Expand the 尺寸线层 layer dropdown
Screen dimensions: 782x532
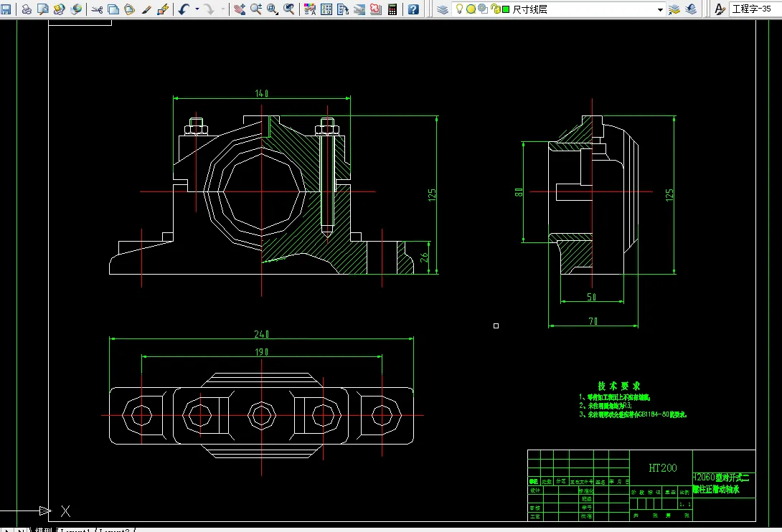point(660,9)
